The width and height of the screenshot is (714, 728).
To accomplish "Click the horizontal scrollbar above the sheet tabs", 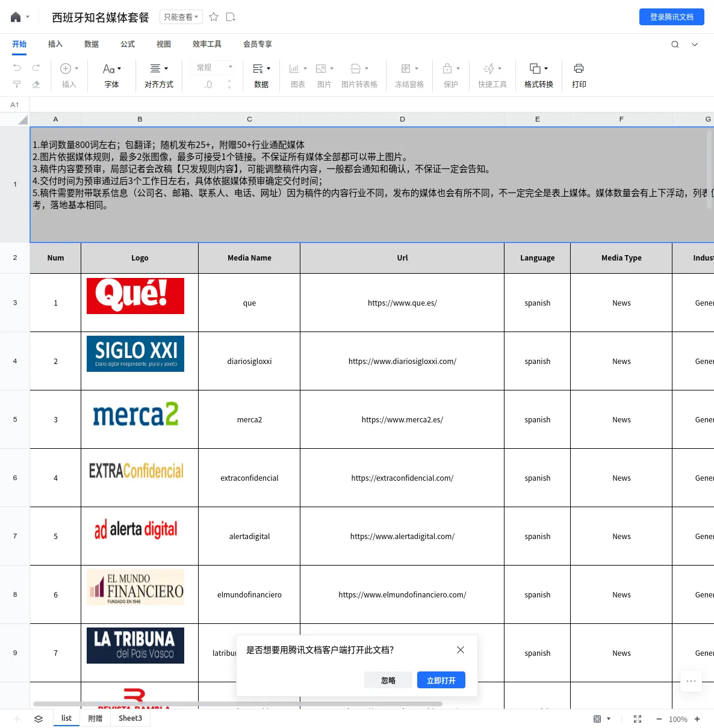I will click(x=238, y=703).
